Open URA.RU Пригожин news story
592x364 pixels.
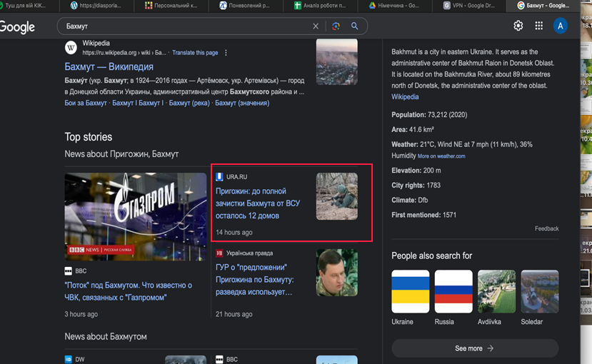(251, 203)
